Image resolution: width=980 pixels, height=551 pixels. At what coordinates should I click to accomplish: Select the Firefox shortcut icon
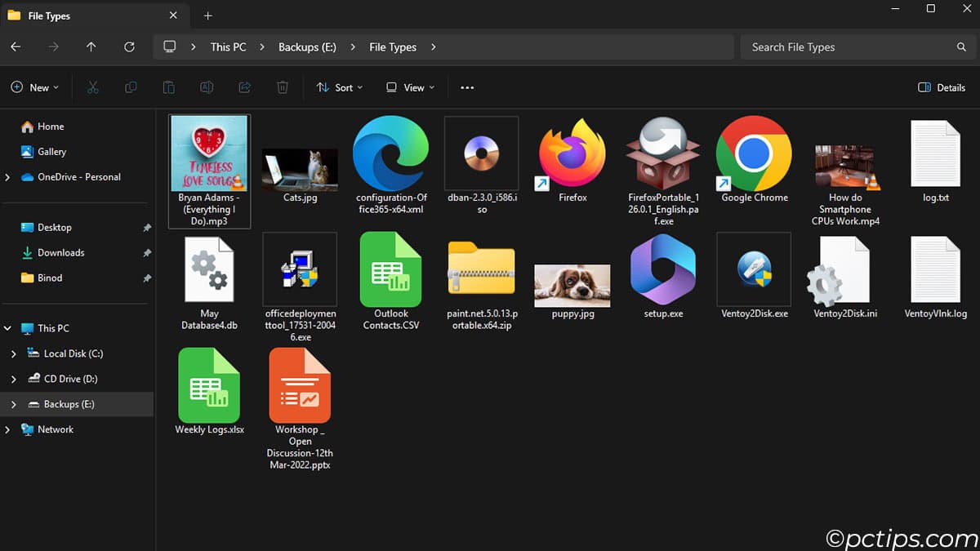coord(572,155)
